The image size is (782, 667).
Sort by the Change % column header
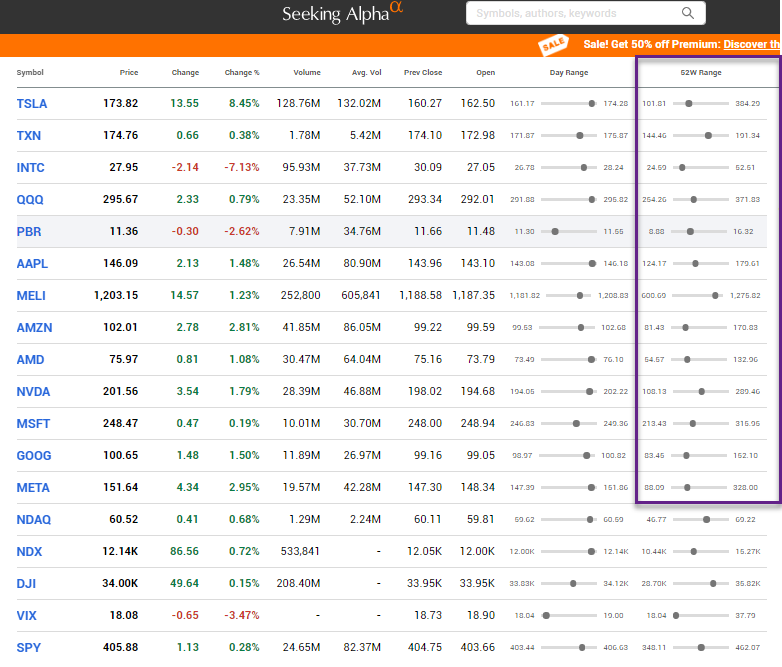point(242,72)
